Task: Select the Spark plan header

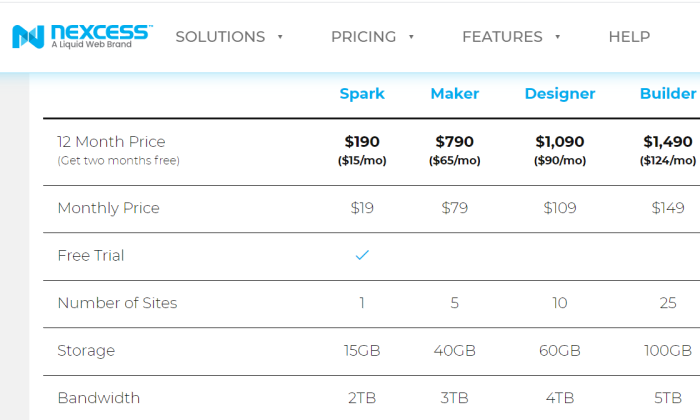Action: pyautogui.click(x=362, y=94)
